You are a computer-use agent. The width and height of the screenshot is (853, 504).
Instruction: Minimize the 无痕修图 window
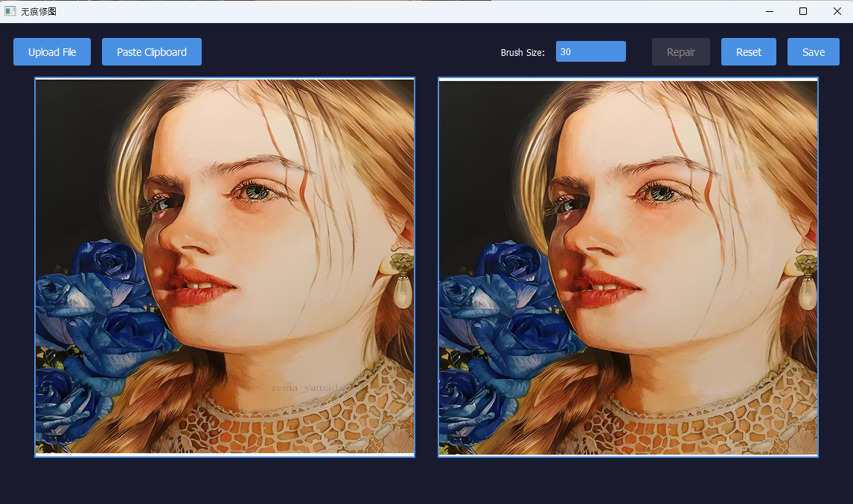[769, 11]
